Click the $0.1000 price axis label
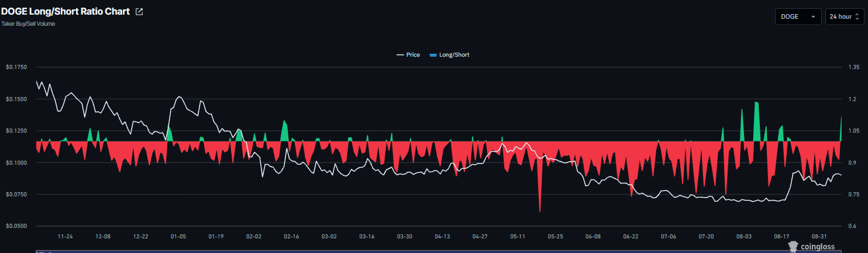 tap(16, 162)
